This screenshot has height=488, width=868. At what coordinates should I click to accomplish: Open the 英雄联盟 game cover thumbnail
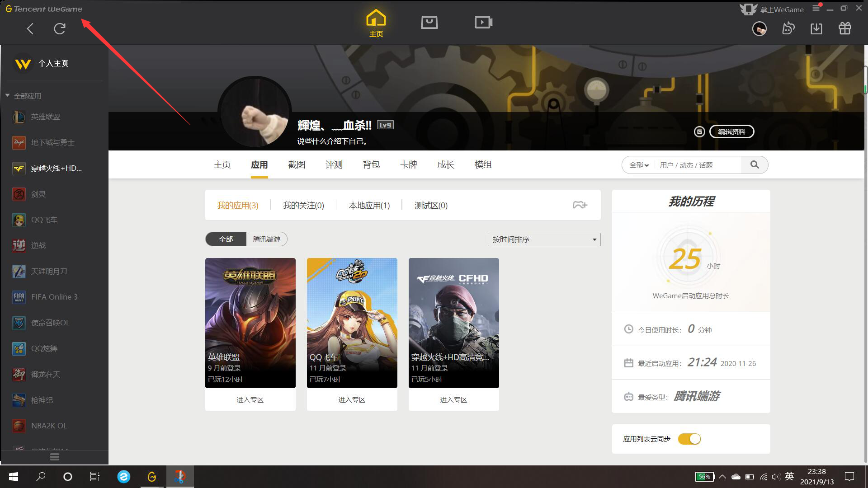[250, 323]
